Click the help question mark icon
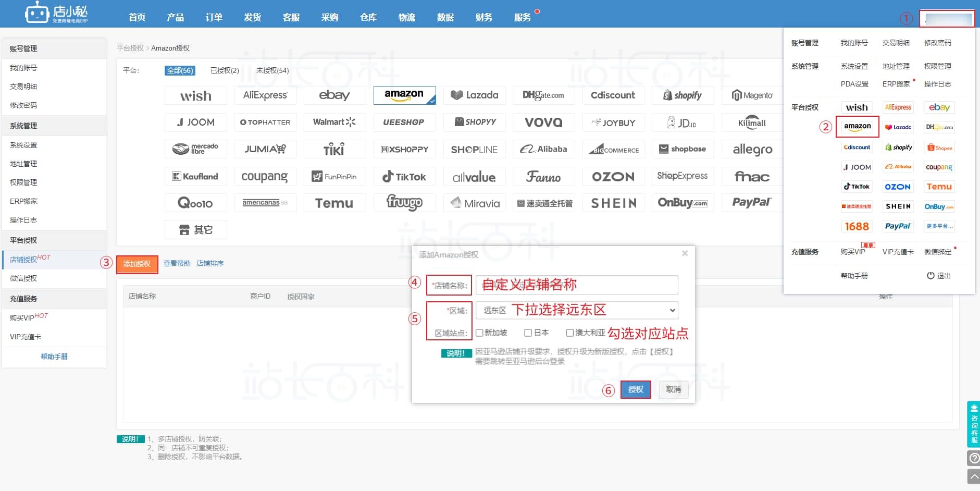The height and width of the screenshot is (491, 980). click(974, 458)
